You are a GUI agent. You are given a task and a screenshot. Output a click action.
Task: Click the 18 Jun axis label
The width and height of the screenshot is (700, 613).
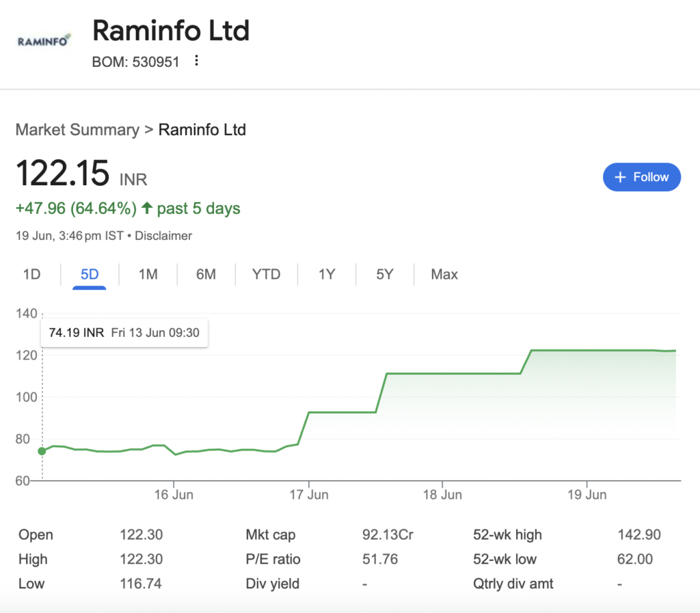click(442, 494)
